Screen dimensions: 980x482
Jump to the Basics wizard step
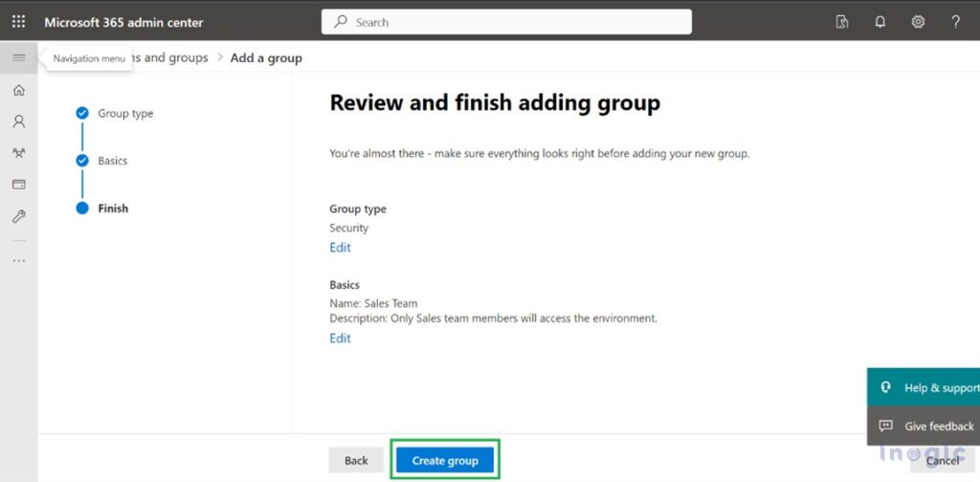coord(101,161)
